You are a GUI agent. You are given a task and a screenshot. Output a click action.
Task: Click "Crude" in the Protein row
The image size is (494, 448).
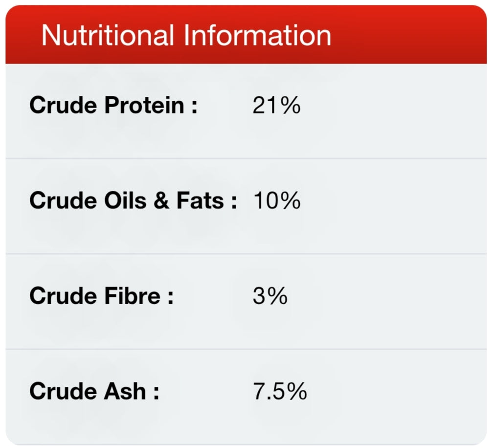[x=64, y=105]
